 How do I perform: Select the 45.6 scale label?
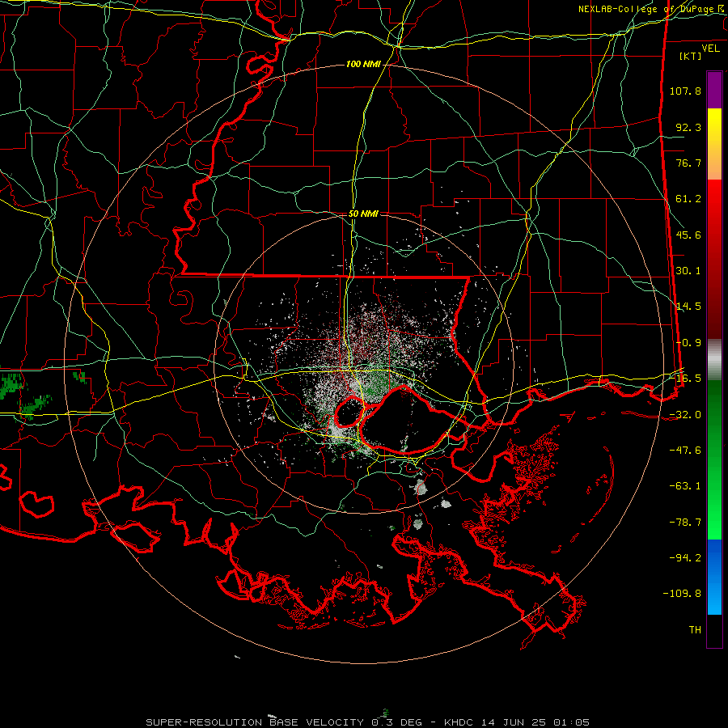[688, 235]
